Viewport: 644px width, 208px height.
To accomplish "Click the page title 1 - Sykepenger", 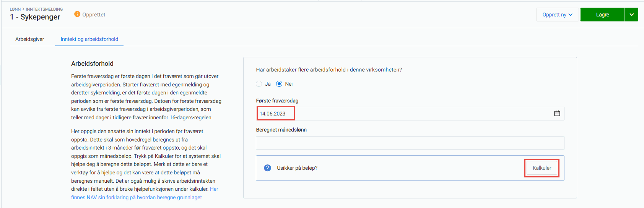I will [35, 17].
